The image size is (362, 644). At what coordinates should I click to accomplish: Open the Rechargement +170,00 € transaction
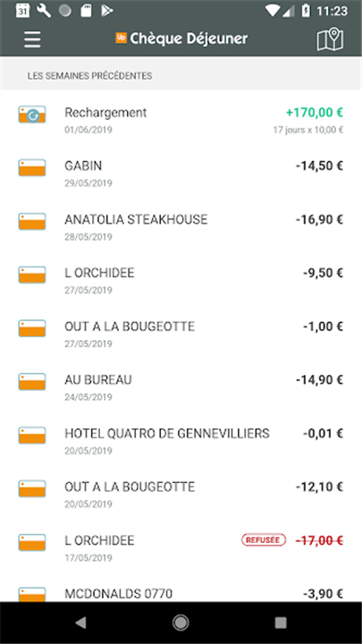(181, 121)
